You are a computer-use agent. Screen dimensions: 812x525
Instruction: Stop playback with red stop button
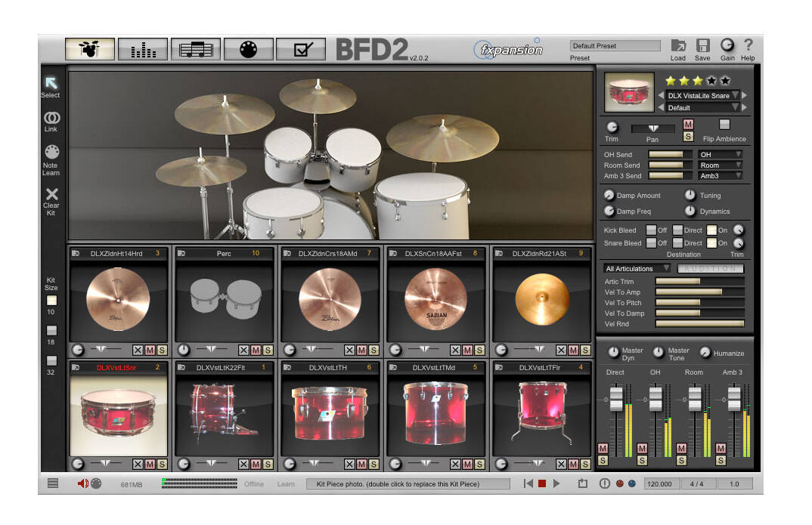(x=542, y=483)
